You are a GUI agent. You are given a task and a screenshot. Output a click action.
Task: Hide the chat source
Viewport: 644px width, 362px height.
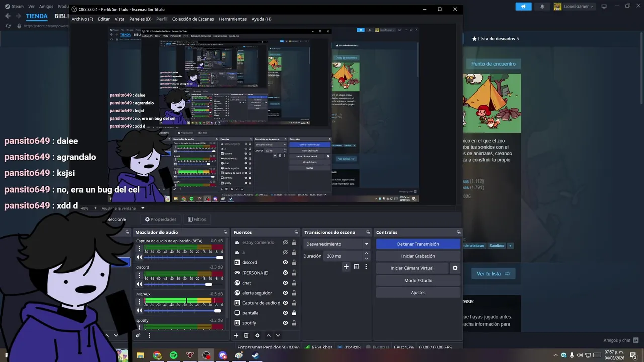pyautogui.click(x=285, y=283)
